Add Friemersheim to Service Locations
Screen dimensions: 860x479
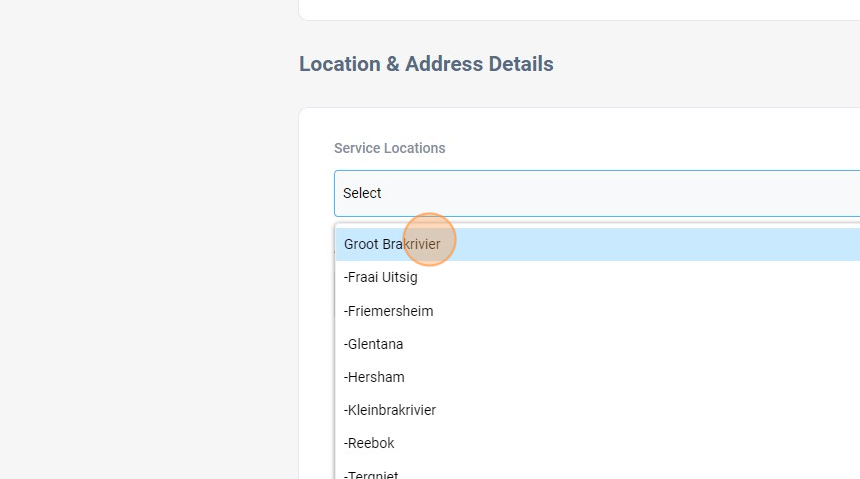pos(389,311)
